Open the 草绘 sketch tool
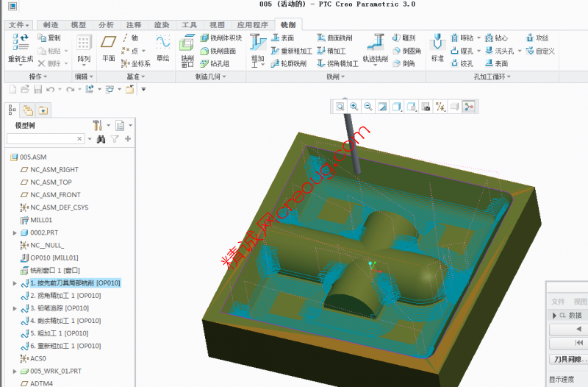 point(162,48)
